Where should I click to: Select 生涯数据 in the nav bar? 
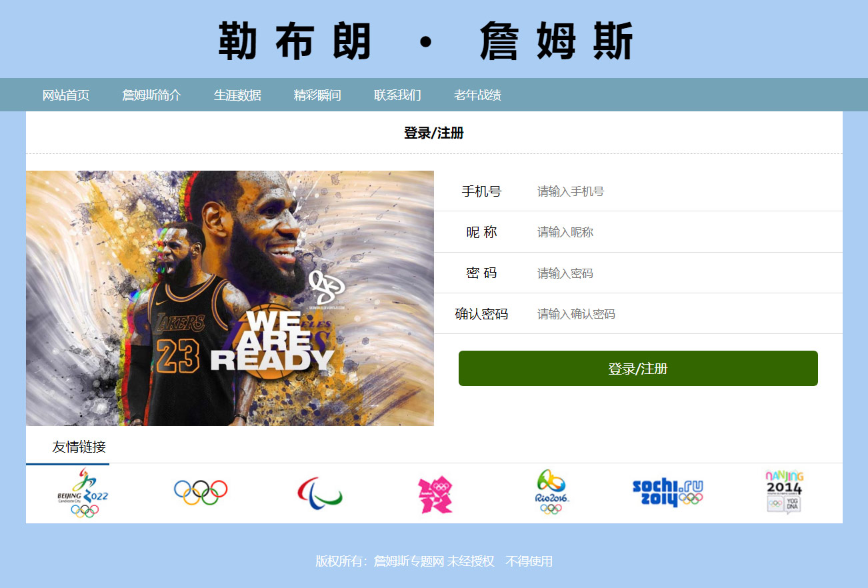[237, 95]
